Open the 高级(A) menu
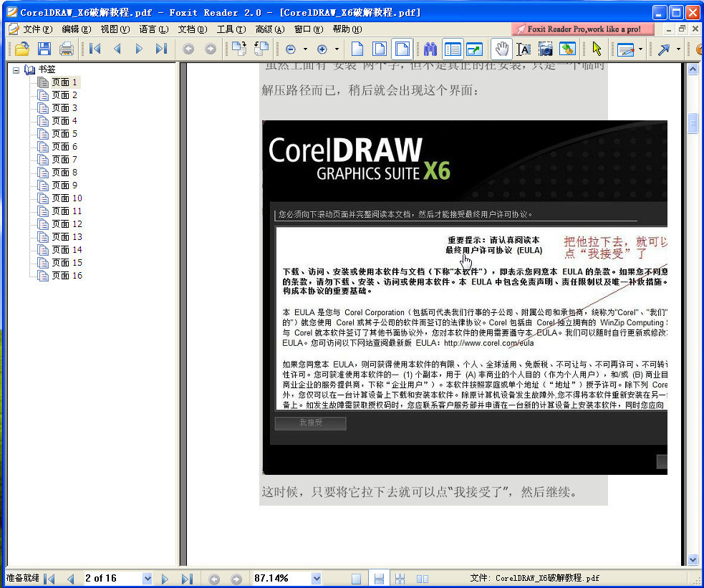Screen dimensions: 704x588 click(x=270, y=29)
